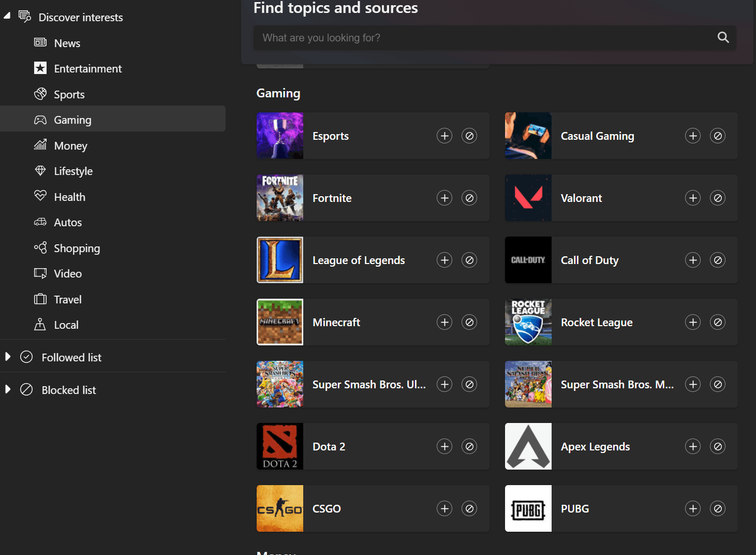The height and width of the screenshot is (555, 756).
Task: Follow the PUBG topic
Action: [x=693, y=508]
